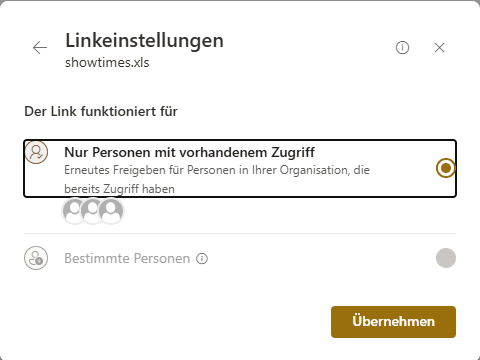Screen dimensions: 480x360
Task: Click the Der Link funktioniert für heading
Action: click(101, 111)
